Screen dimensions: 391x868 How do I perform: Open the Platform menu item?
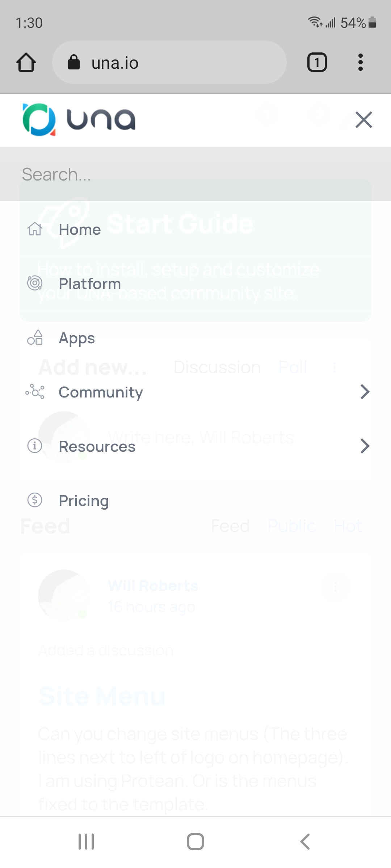coord(90,284)
